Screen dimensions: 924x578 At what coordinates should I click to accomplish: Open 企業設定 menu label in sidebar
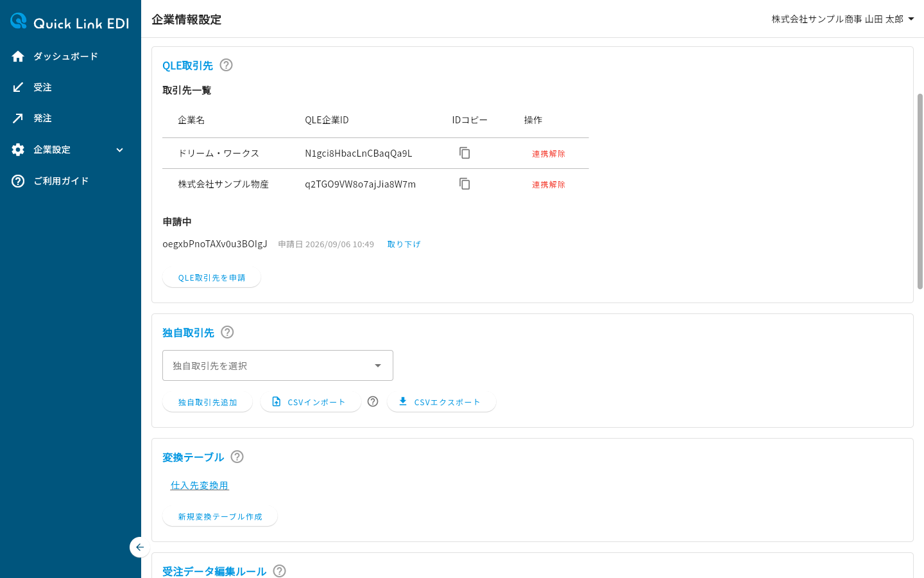tap(52, 150)
